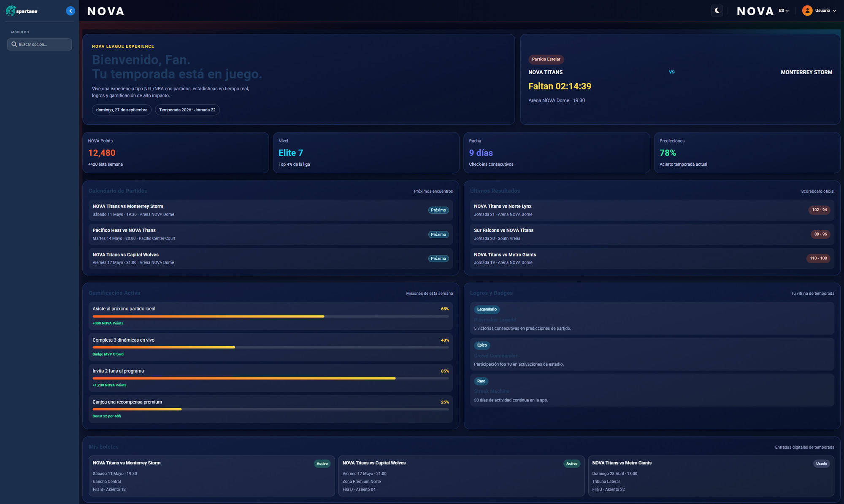Click Entradas digitales de temporada link
This screenshot has width=844, height=504.
tap(804, 447)
